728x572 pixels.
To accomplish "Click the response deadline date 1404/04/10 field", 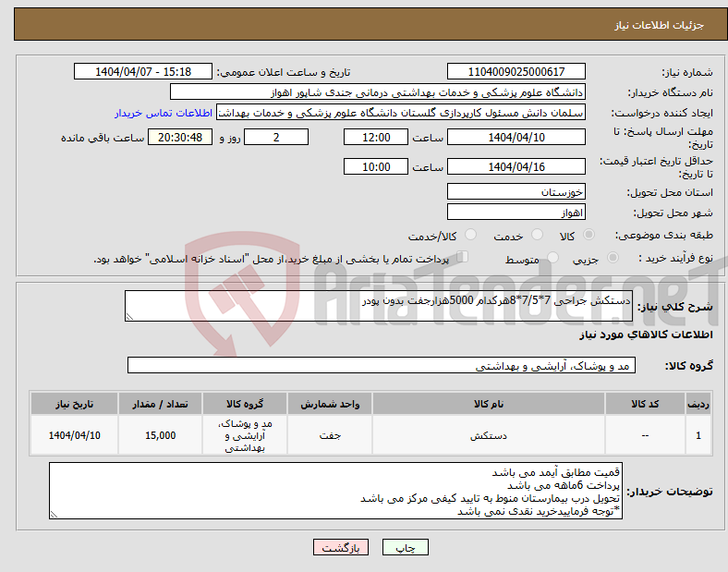I will [x=516, y=137].
